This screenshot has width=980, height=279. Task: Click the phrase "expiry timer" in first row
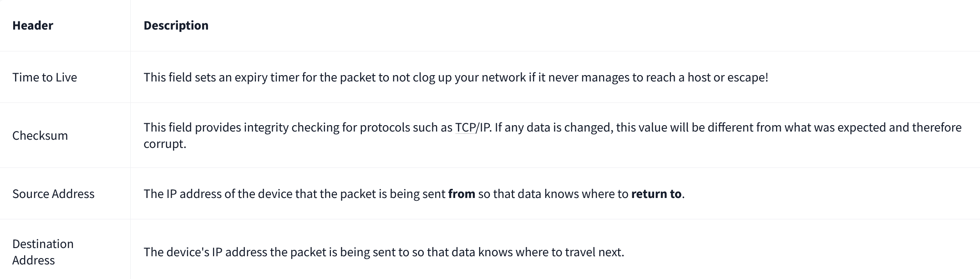266,77
